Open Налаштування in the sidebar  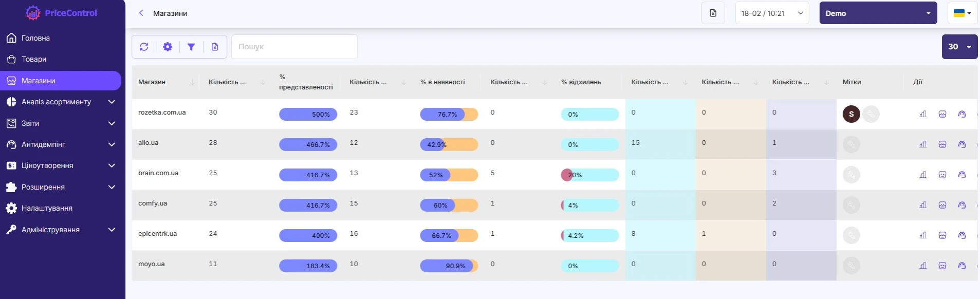click(61, 208)
